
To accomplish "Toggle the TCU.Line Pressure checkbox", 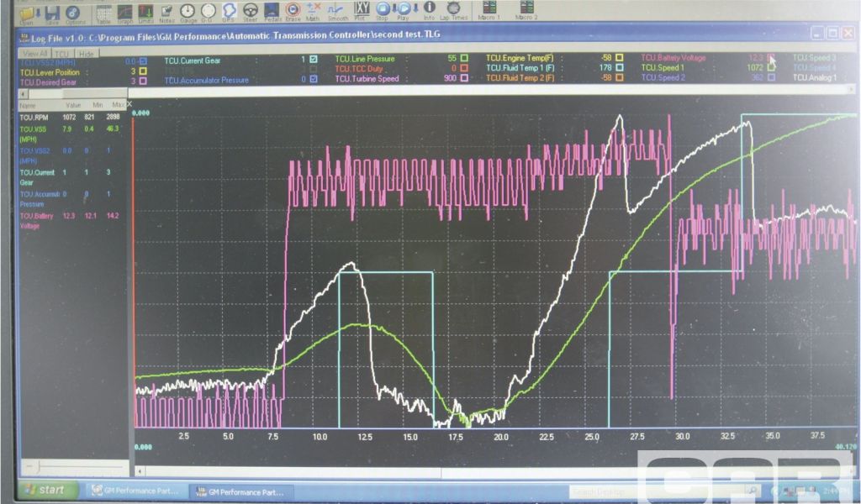I will (x=463, y=59).
